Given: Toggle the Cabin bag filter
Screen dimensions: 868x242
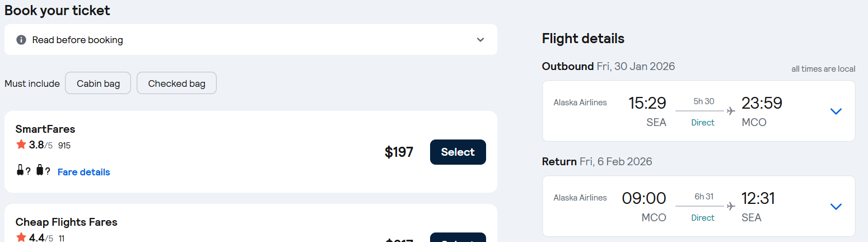Looking at the screenshot, I should point(98,83).
